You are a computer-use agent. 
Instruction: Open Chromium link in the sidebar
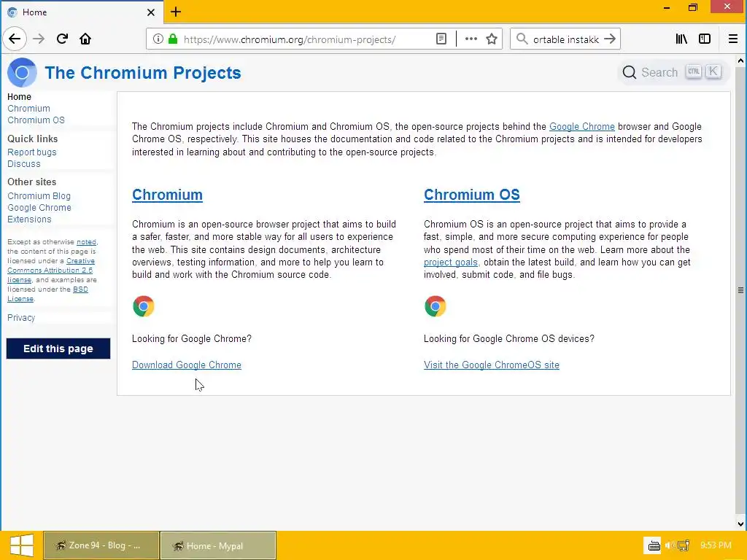pos(28,109)
